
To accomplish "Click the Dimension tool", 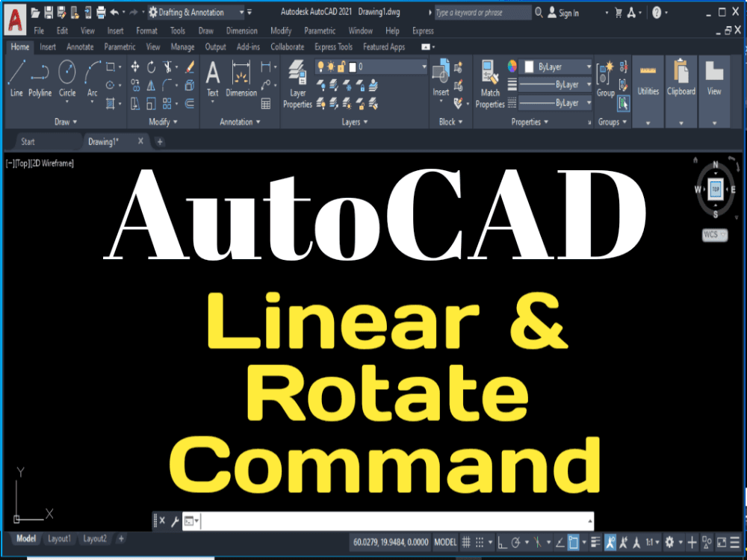I will click(241, 78).
